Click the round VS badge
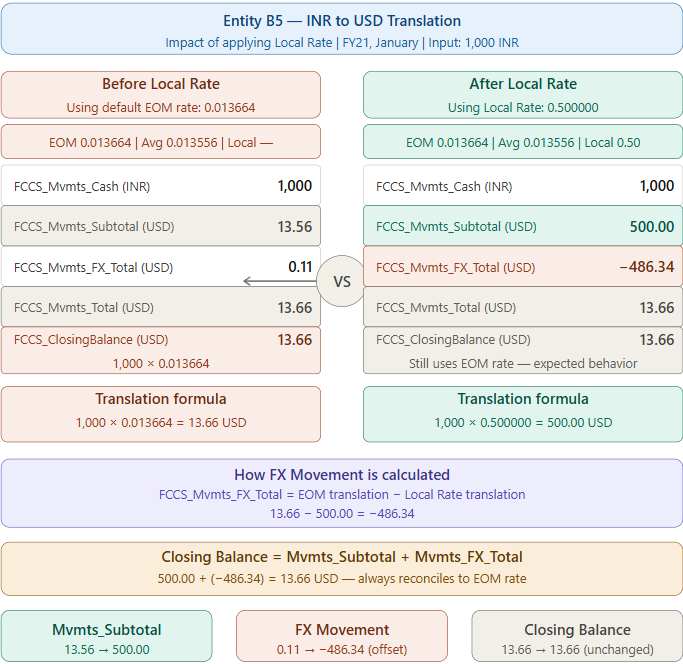The width and height of the screenshot is (683, 664). pyautogui.click(x=342, y=281)
